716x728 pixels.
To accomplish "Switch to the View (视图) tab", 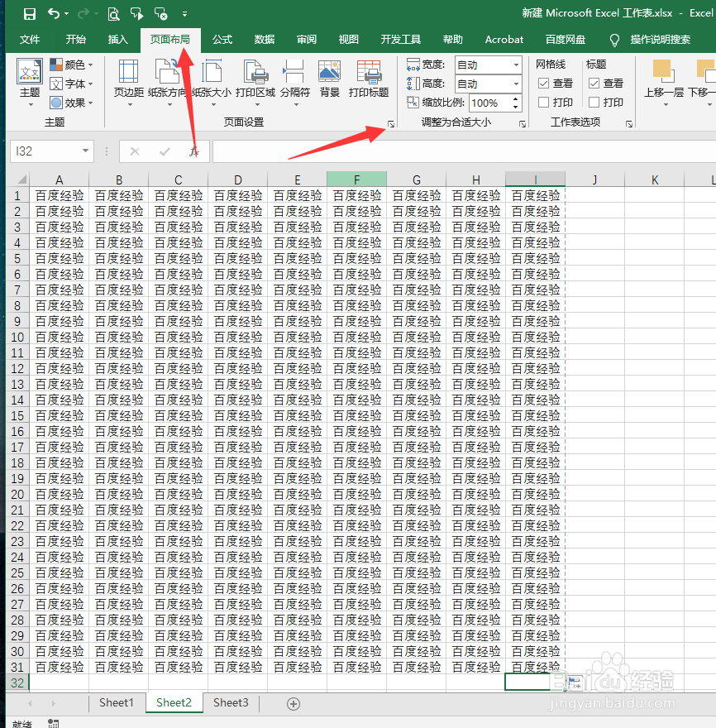I will pos(348,40).
